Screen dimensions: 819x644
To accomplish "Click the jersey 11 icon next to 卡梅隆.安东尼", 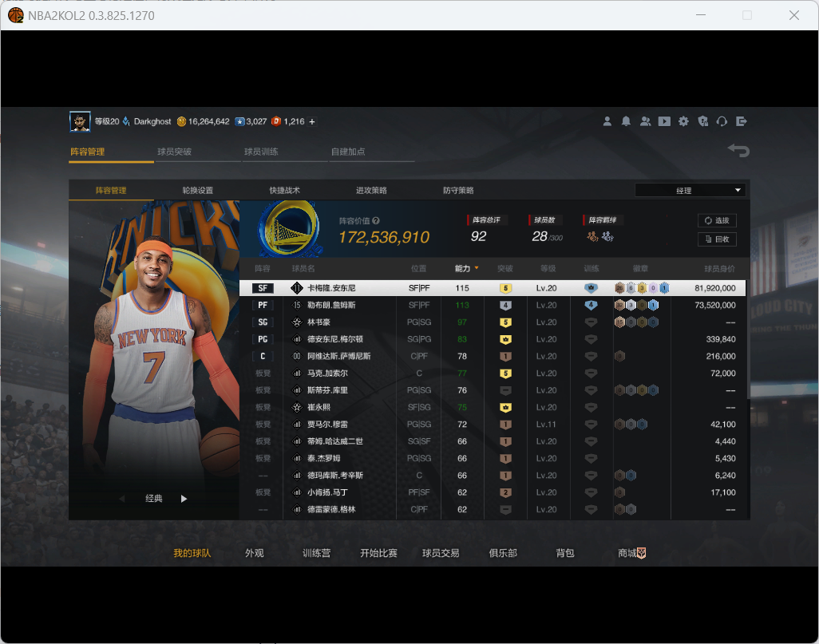I will (x=297, y=288).
